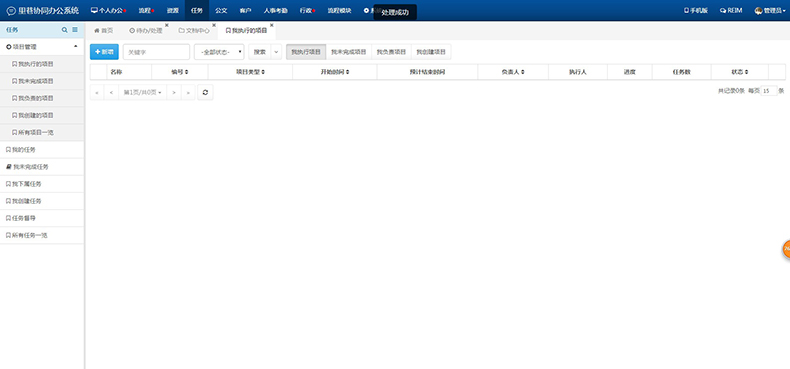Open the 第1页/共0页 page selector dropdown

click(x=142, y=93)
